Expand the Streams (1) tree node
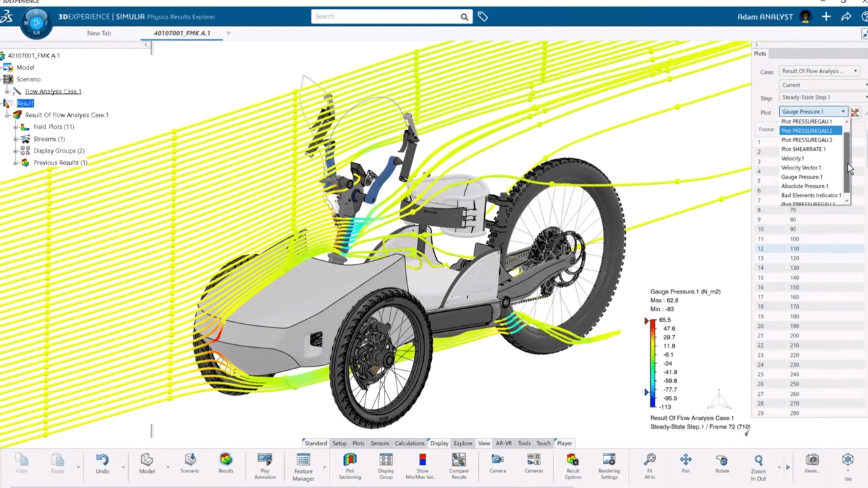This screenshot has height=488, width=868. [x=16, y=139]
